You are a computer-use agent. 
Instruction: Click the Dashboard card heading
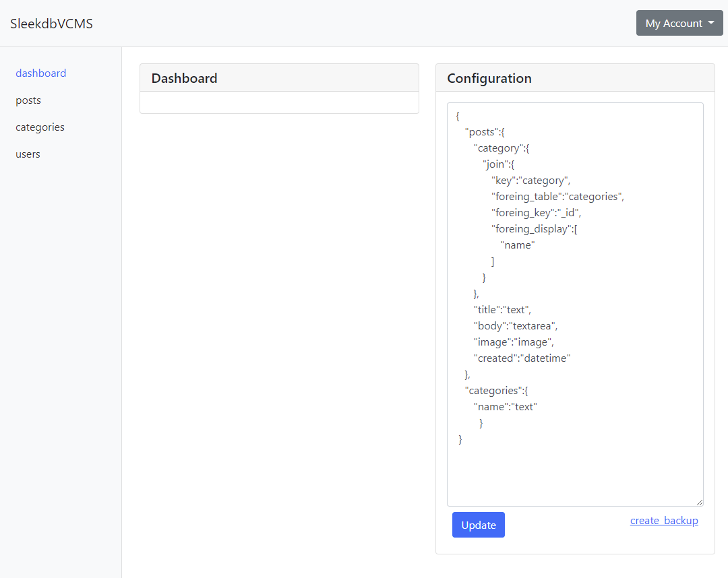184,78
